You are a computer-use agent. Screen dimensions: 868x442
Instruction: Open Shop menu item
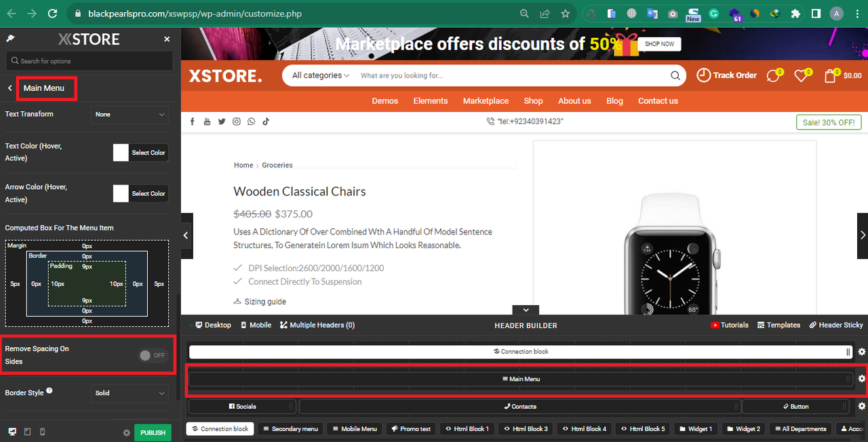tap(533, 101)
